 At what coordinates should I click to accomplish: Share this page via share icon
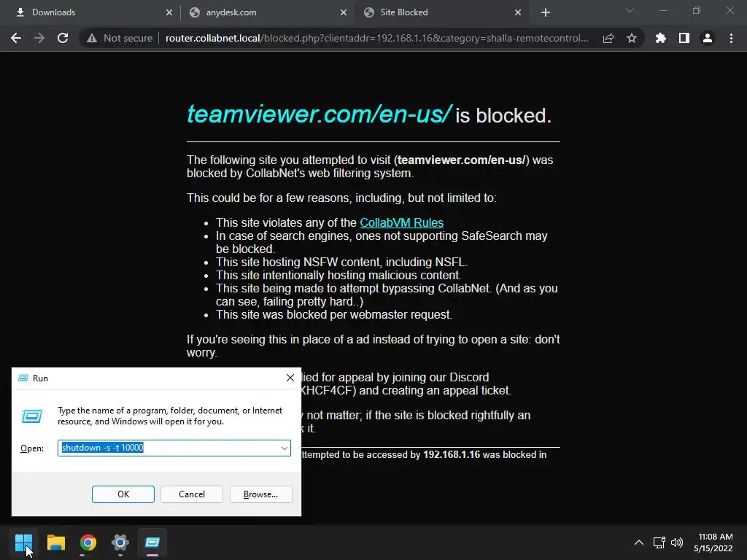(x=608, y=38)
